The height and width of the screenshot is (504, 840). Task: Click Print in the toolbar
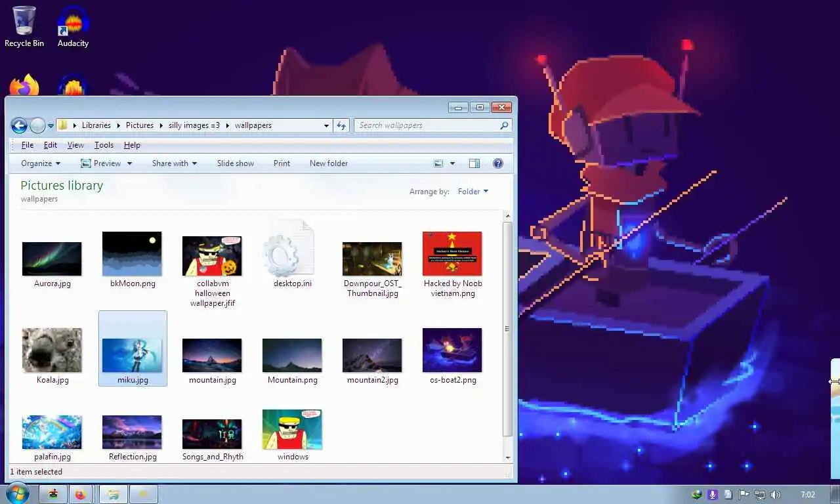pyautogui.click(x=282, y=163)
